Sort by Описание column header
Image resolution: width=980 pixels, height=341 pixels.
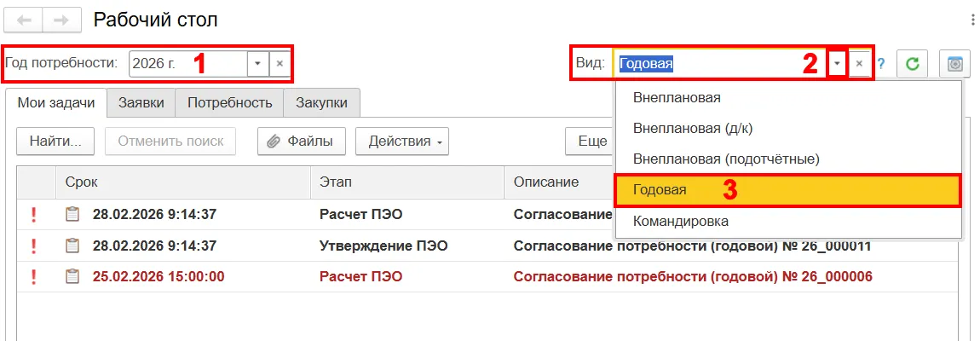[559, 182]
